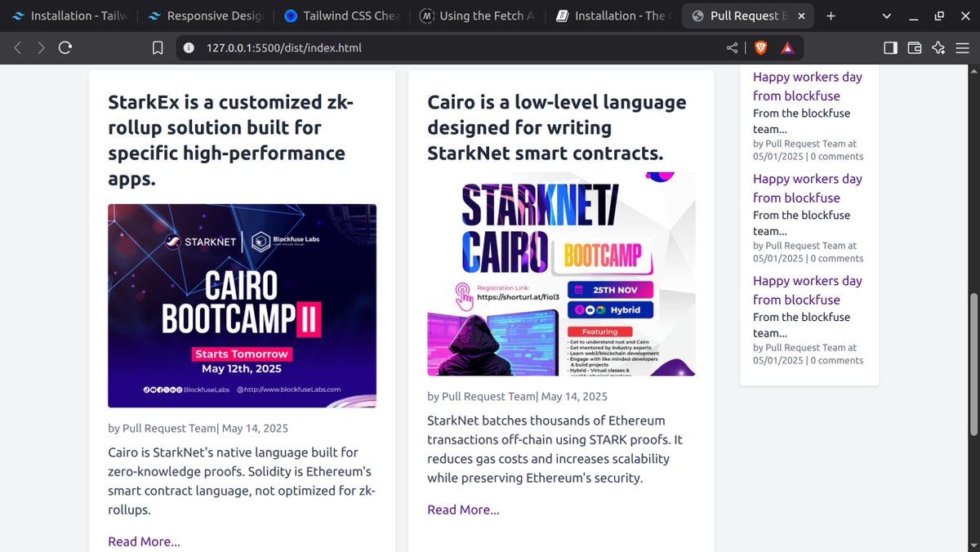Switch to the Using the Fetch API tab
Image resolution: width=980 pixels, height=552 pixels.
pyautogui.click(x=477, y=16)
